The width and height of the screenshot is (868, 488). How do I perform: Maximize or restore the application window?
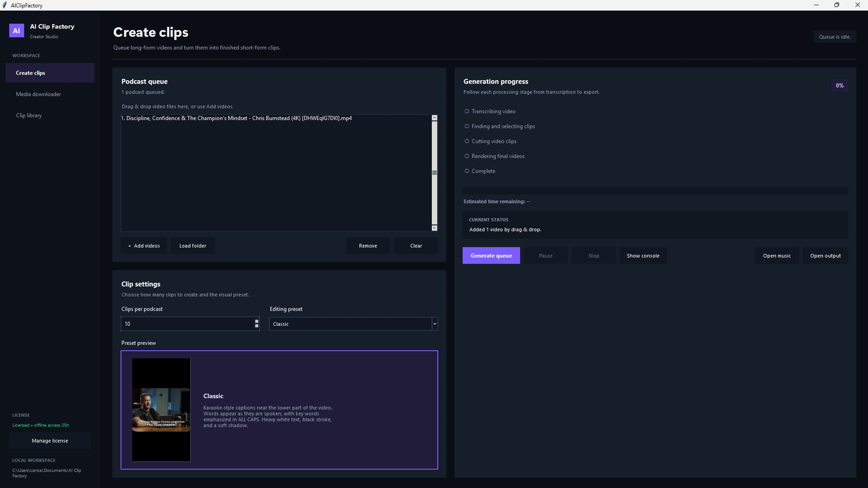tap(837, 5)
